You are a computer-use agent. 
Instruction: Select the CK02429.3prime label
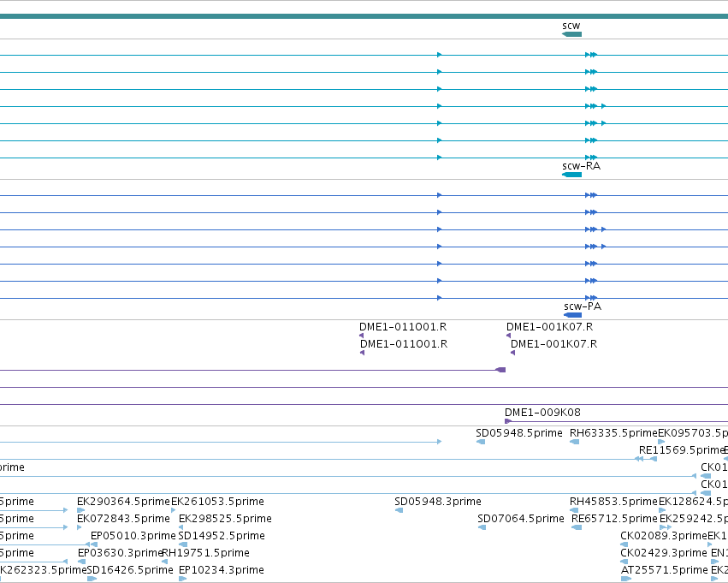pos(664,553)
